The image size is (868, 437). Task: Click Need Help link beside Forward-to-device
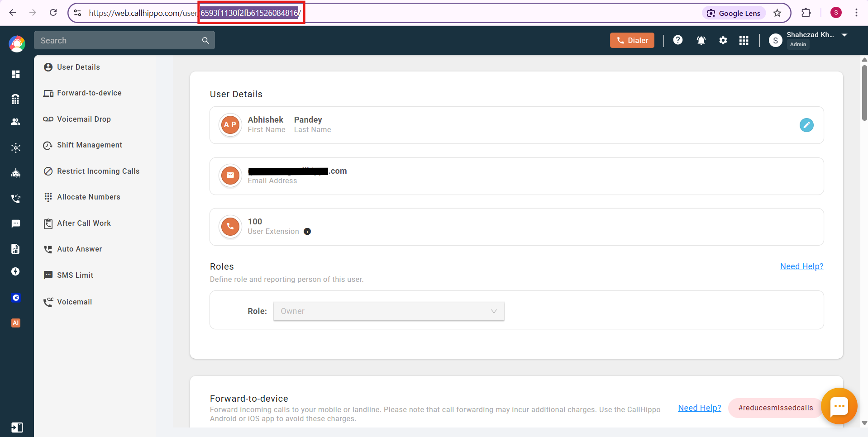tap(700, 408)
